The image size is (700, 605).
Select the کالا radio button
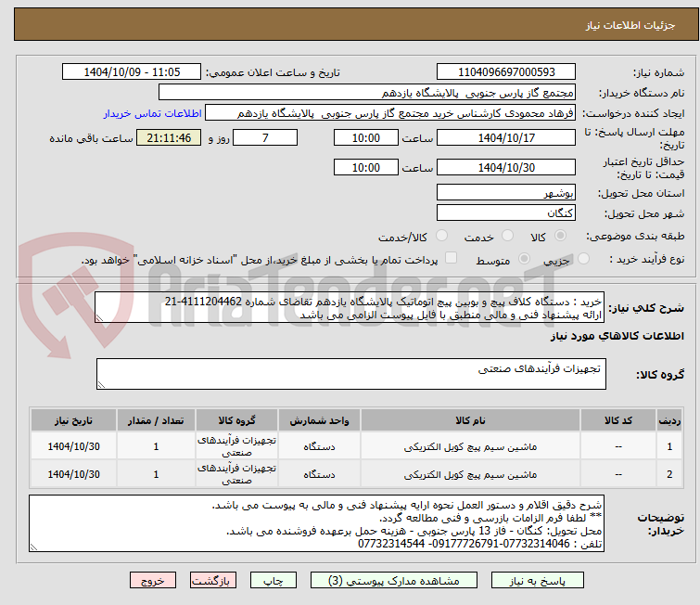(x=560, y=236)
